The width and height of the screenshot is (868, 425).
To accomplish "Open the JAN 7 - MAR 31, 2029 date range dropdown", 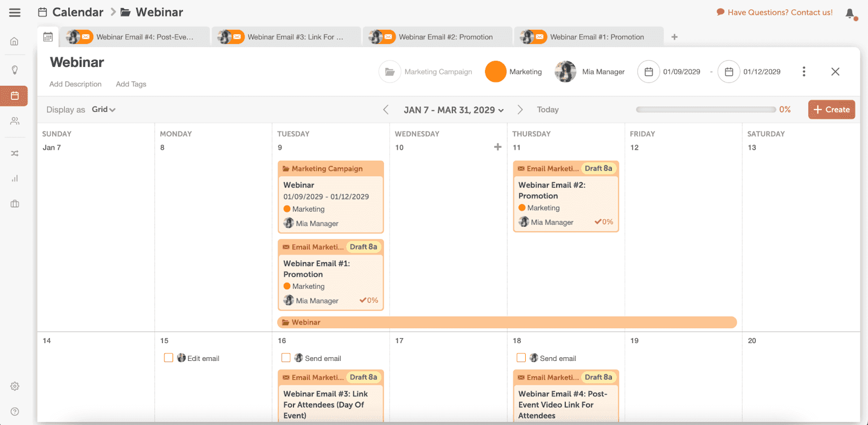I will coord(454,110).
